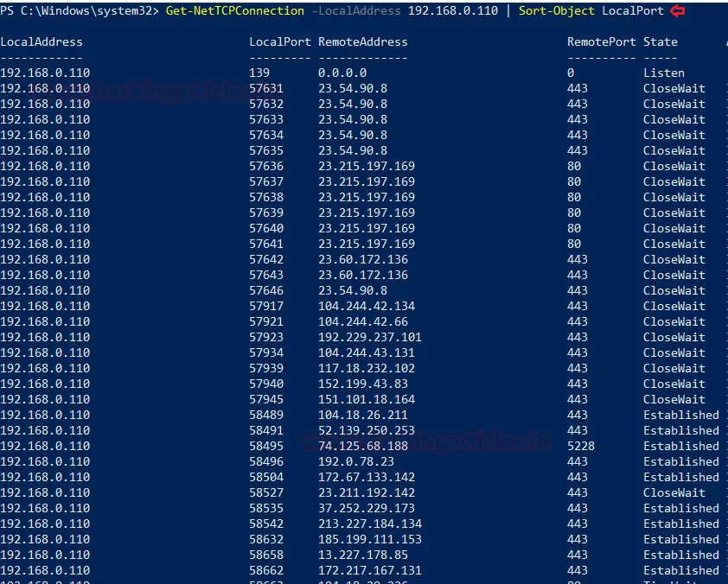
Task: Click remote address 117.18.232.102
Action: point(367,368)
